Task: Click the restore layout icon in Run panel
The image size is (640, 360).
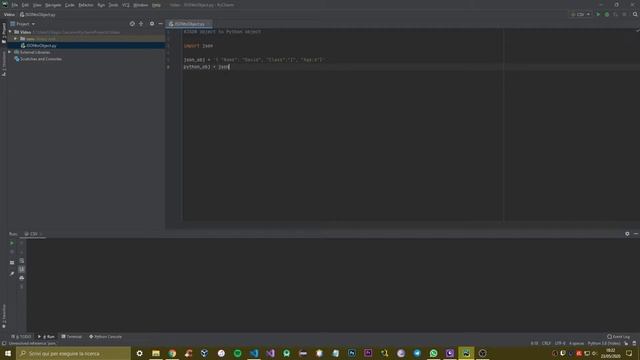Action: (x=12, y=263)
